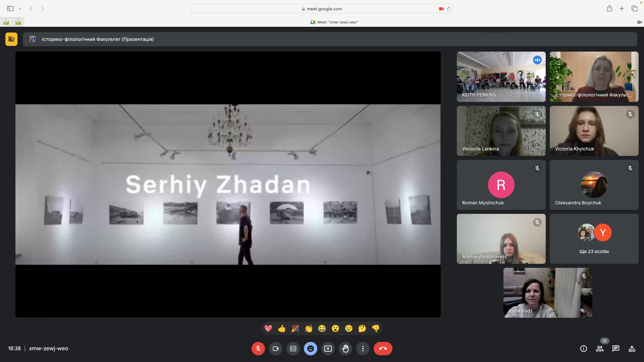Show Safari tab overview
Image resolution: width=644 pixels, height=362 pixels.
[x=634, y=9]
